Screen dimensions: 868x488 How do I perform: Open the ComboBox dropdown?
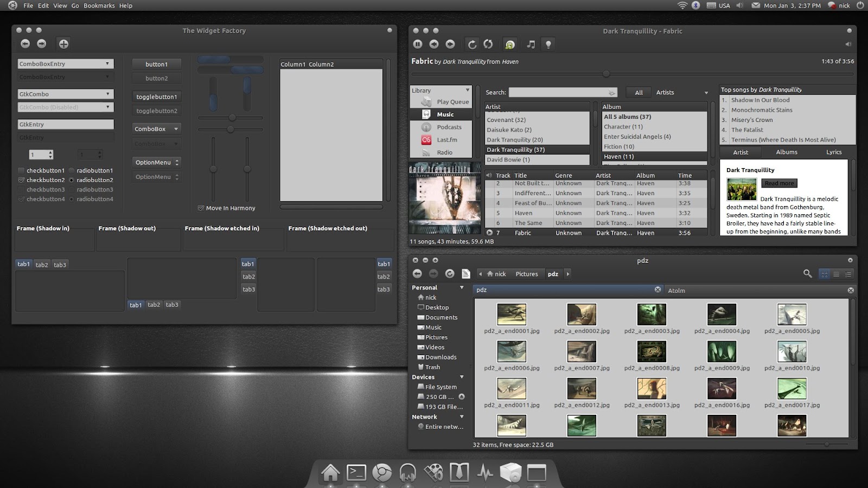click(x=157, y=129)
